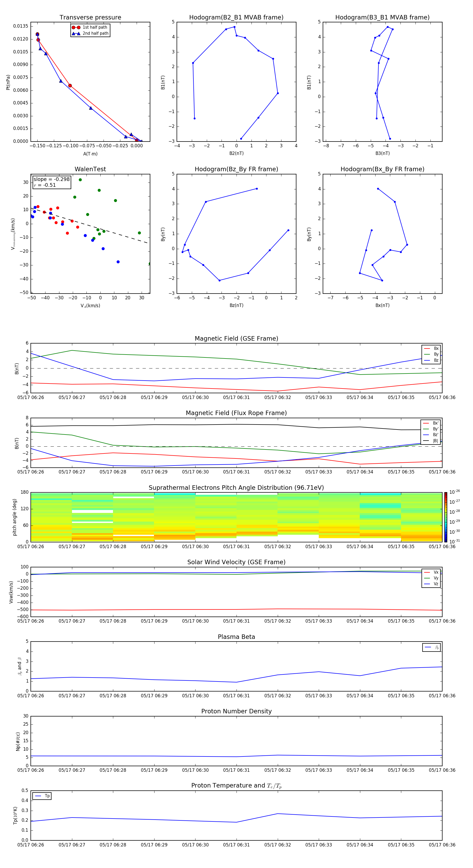
Task: Click the 06:36 time tick under Proton Temperature
Action: pyautogui.click(x=442, y=845)
